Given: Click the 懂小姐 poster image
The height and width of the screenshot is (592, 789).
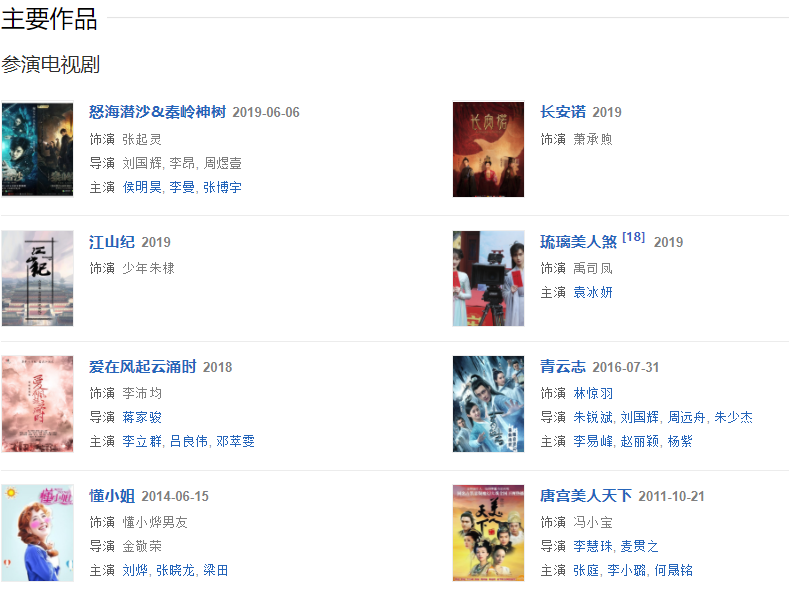Looking at the screenshot, I should pyautogui.click(x=37, y=533).
